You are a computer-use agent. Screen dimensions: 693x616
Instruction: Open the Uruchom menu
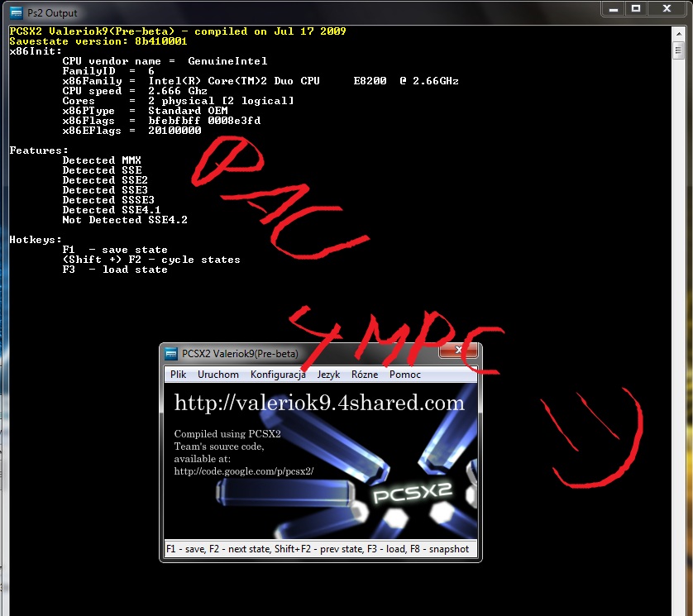[x=217, y=375]
